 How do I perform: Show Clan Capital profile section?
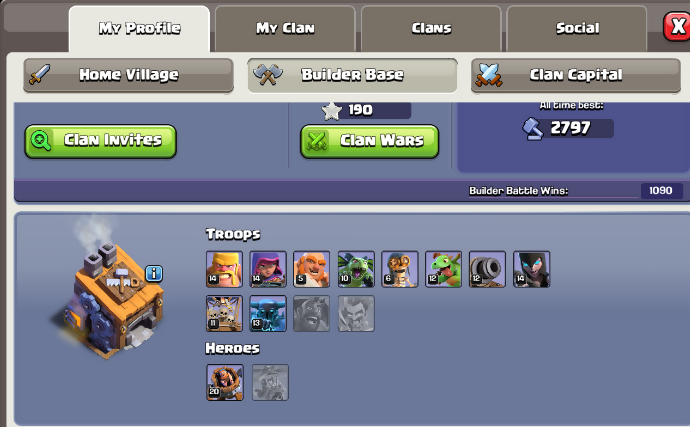[x=576, y=75]
